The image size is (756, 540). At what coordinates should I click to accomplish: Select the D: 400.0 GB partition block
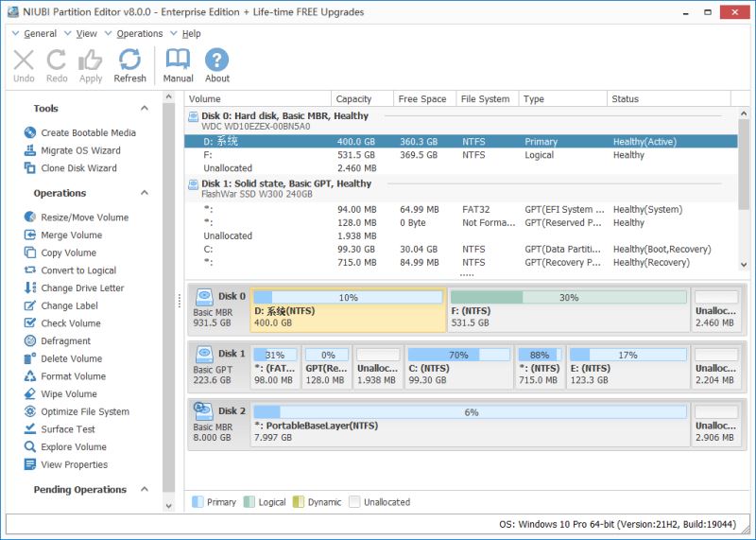point(348,310)
